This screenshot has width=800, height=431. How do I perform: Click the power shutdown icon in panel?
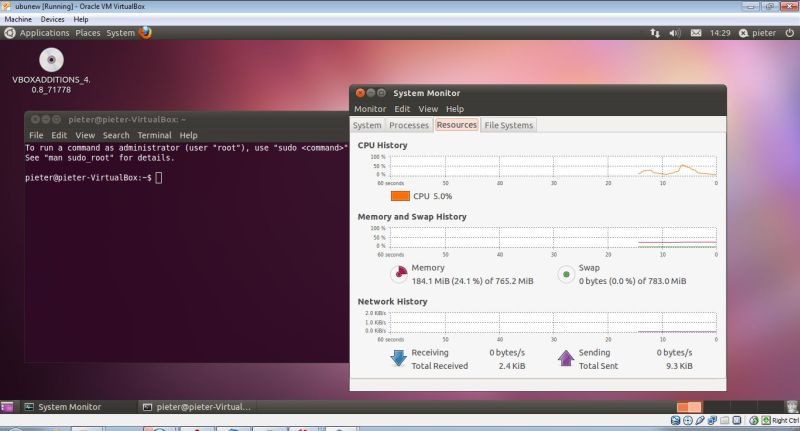point(789,33)
